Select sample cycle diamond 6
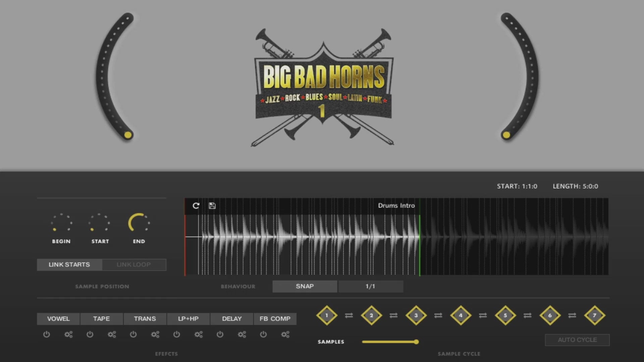The width and height of the screenshot is (644, 362). coord(550,315)
